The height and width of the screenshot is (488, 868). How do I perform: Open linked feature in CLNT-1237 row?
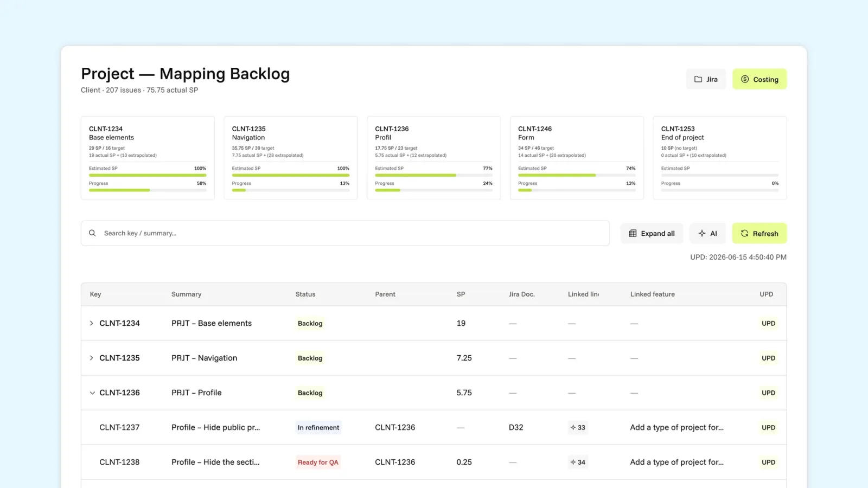tap(677, 427)
